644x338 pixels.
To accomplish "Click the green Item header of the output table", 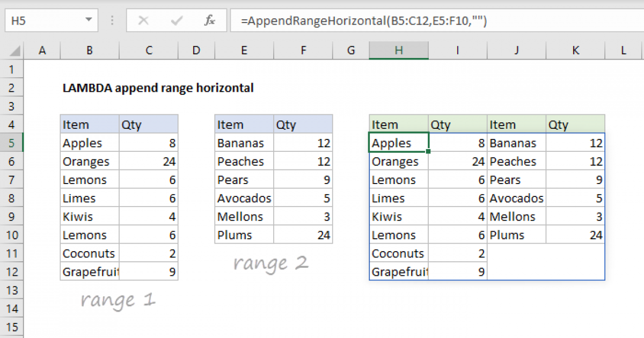I will 397,124.
